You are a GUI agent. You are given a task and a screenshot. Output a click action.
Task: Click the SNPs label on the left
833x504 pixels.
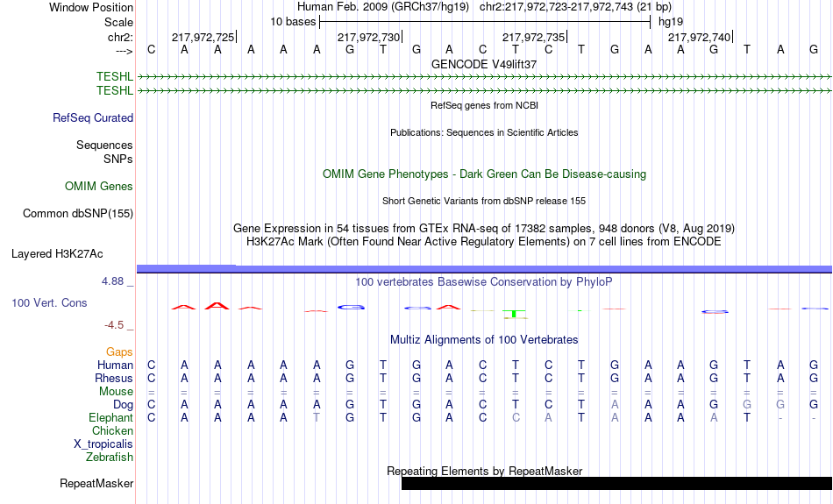[x=118, y=159]
